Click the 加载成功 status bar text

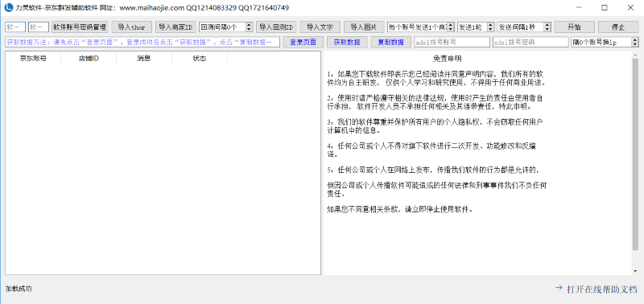coord(19,289)
